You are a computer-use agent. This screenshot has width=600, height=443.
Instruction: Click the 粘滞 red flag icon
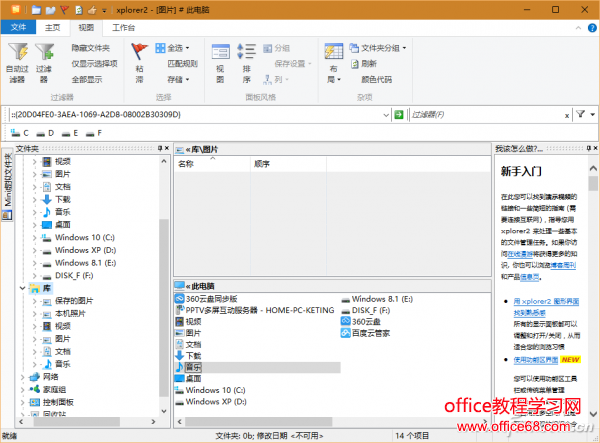tap(139, 51)
